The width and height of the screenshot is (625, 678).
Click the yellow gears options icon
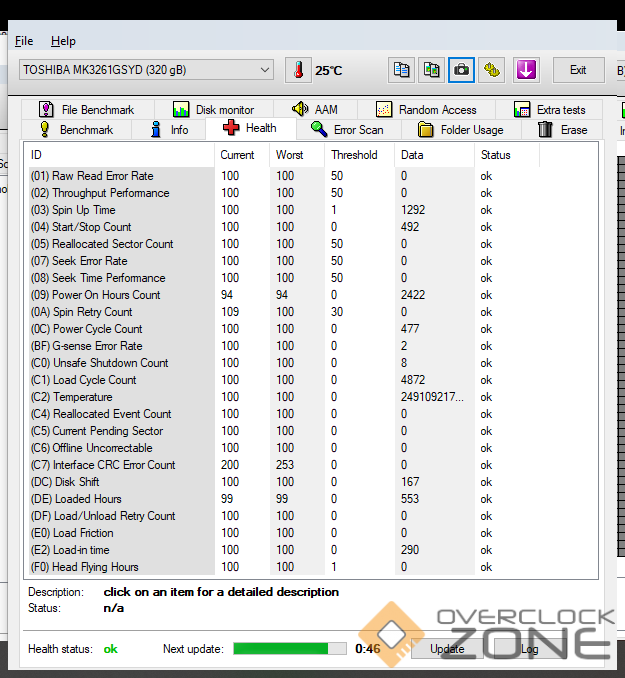(492, 70)
